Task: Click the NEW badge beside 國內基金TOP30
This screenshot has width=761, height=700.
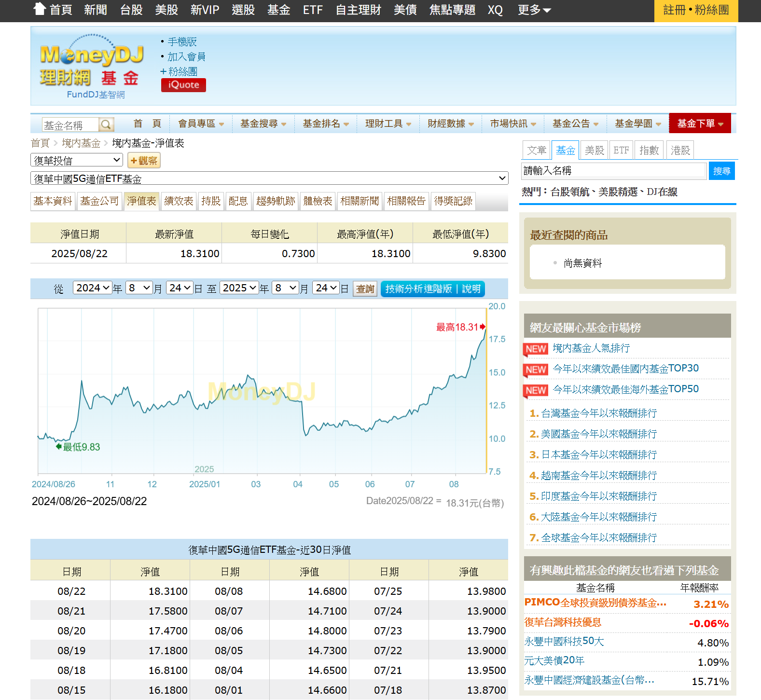Action: coord(536,370)
